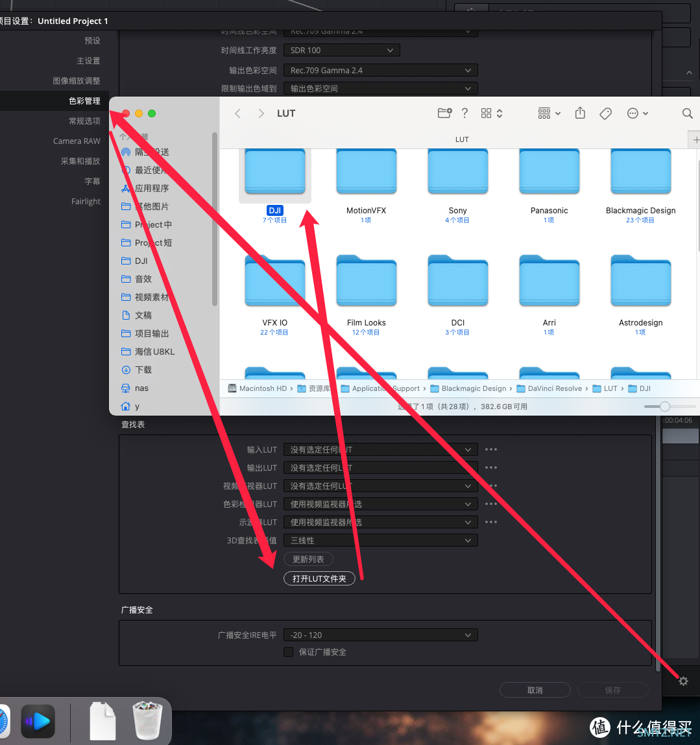
Task: Add a new Finder tab with plus
Action: pos(695,139)
